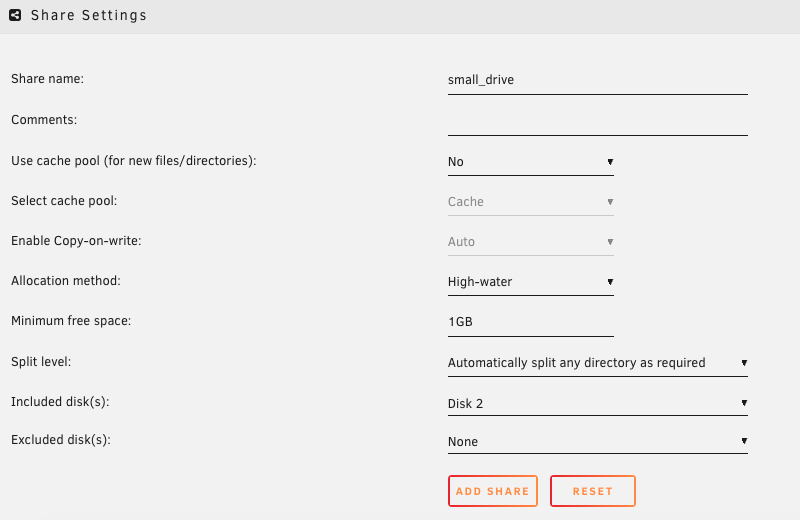
Task: Click the Share Settings header icon
Action: tap(15, 15)
